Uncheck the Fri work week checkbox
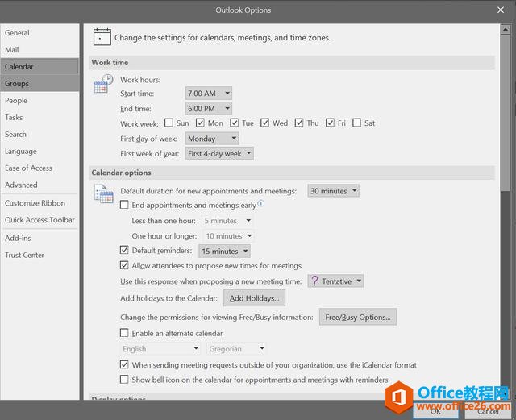This screenshot has height=420, width=516. coord(331,123)
